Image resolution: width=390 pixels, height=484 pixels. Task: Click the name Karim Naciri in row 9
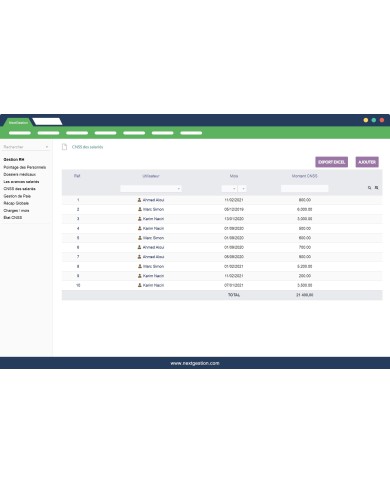(153, 276)
